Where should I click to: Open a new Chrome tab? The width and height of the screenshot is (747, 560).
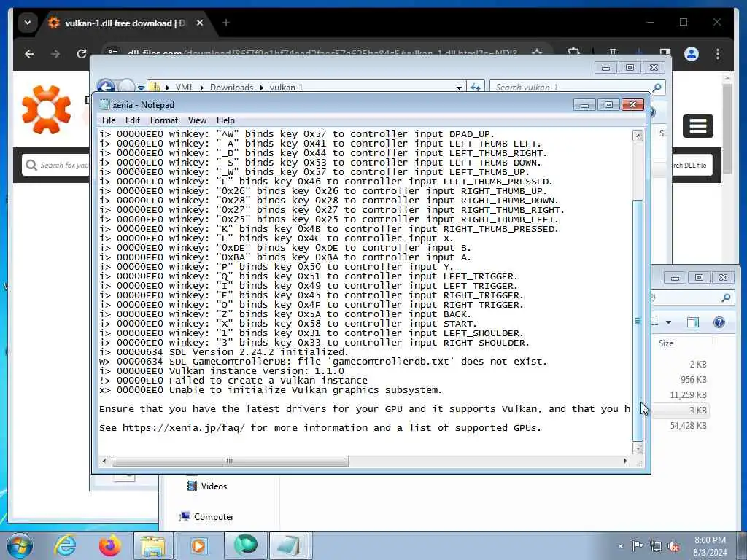coord(226,23)
